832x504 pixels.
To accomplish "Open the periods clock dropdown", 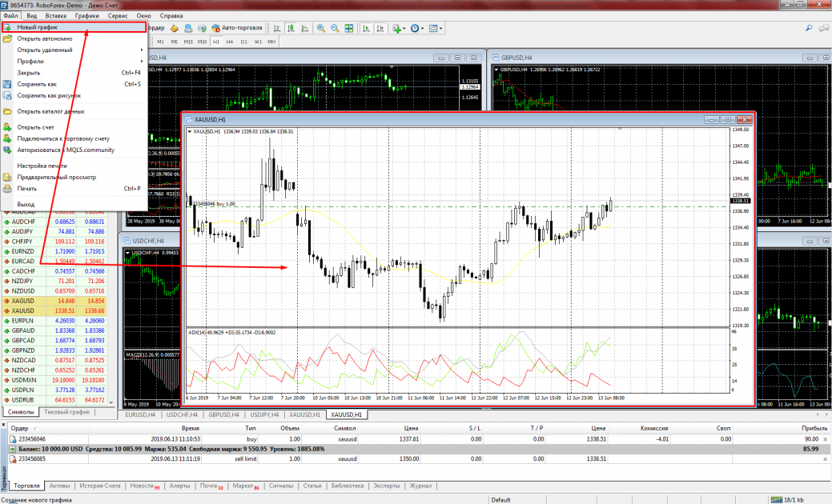I will coord(417,28).
